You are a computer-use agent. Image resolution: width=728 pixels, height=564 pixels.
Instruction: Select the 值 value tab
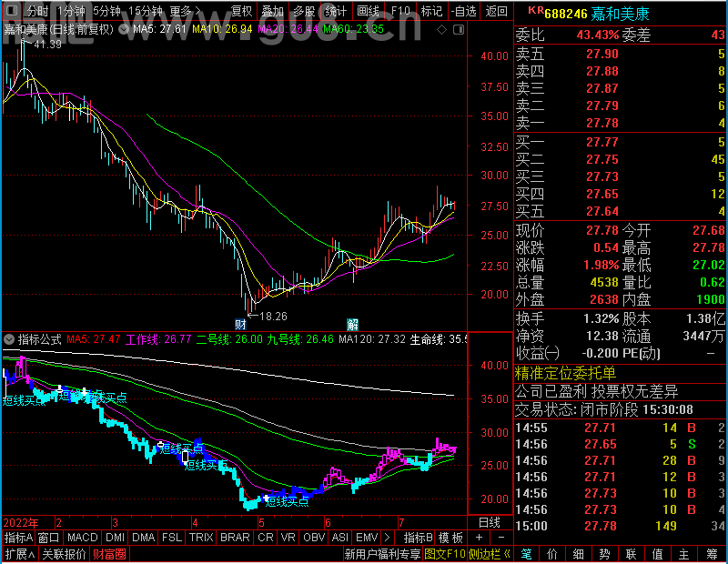[657, 554]
